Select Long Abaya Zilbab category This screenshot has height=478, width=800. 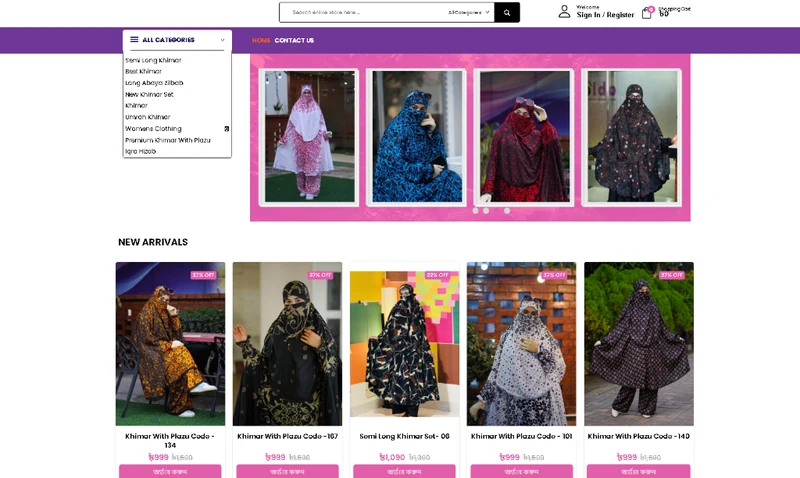[x=154, y=83]
